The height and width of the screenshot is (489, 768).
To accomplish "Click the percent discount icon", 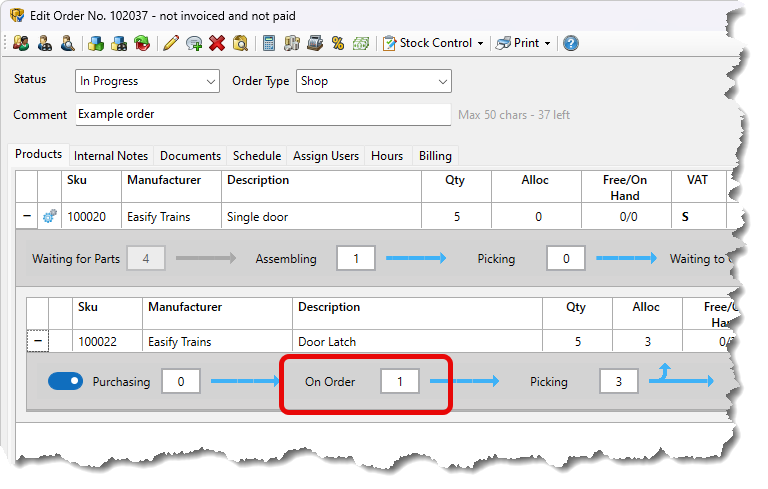I will point(338,43).
